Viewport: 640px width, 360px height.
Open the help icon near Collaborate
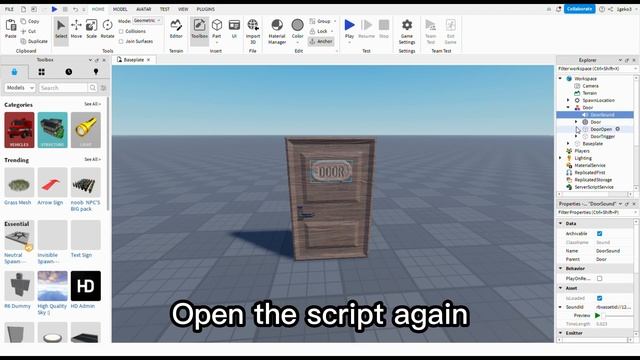[x=602, y=9]
